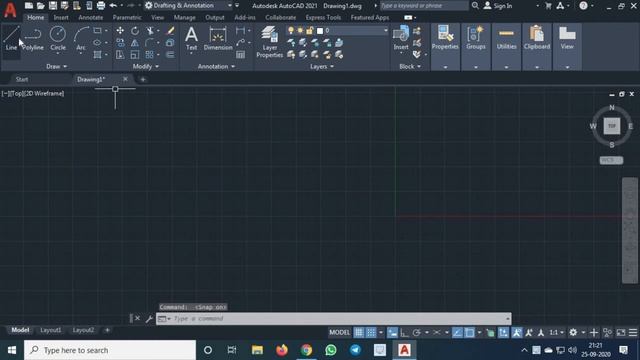Switch to the Parametric tab
This screenshot has width=640, height=360.
pyautogui.click(x=127, y=18)
